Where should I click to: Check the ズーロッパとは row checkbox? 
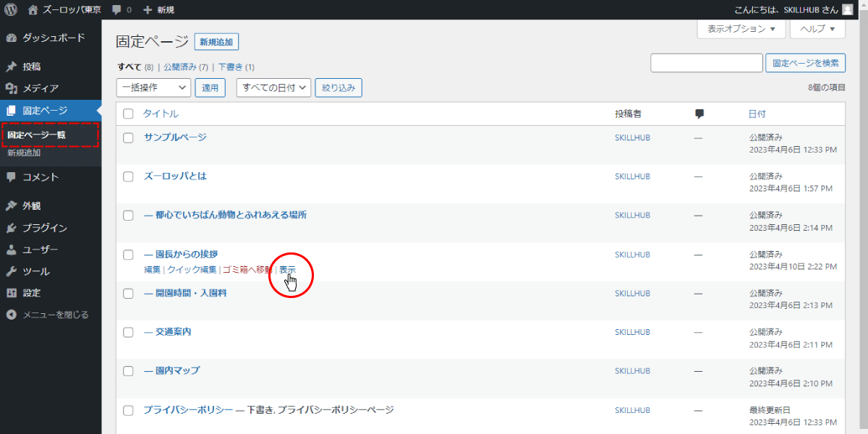(x=128, y=176)
